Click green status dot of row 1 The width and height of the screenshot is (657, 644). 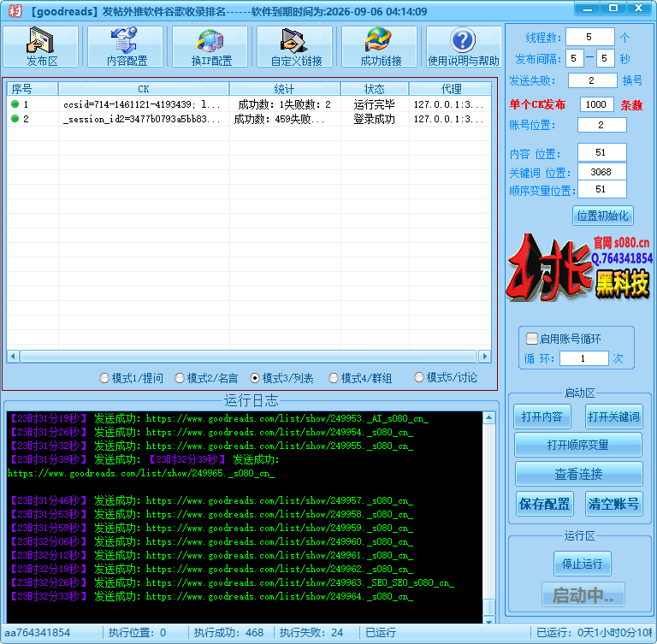(x=15, y=103)
